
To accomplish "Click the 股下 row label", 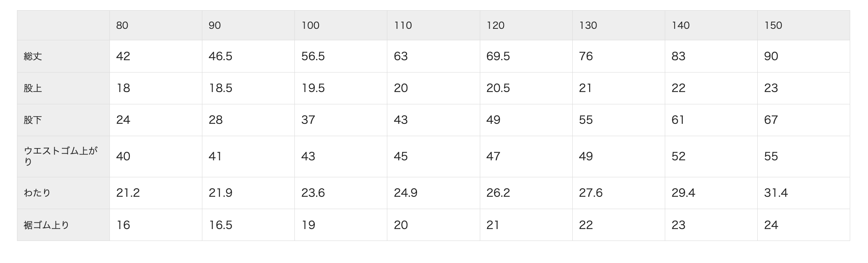I will point(33,120).
